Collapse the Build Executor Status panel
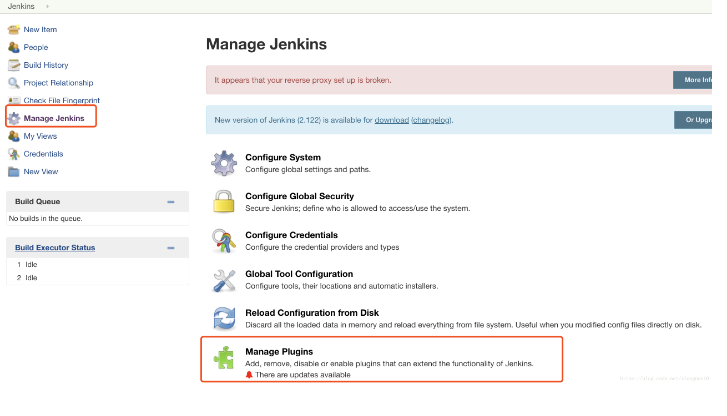727x416 pixels. tap(171, 248)
